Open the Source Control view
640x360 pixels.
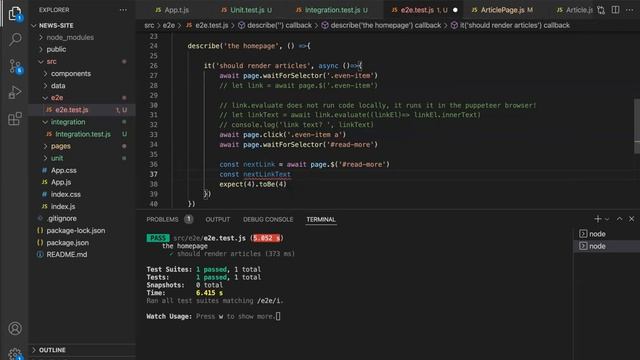15,66
